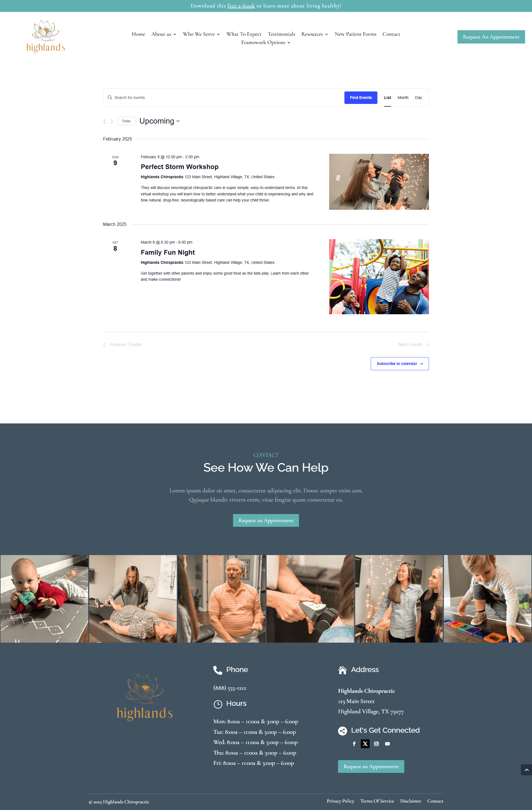The image size is (532, 810).
Task: Click the address home icon in footer
Action: pyautogui.click(x=342, y=670)
